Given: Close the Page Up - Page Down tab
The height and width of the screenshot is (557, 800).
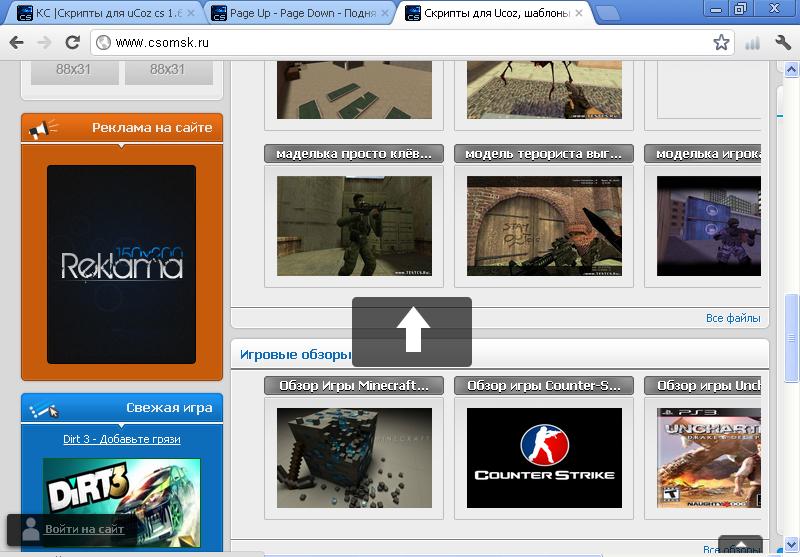Looking at the screenshot, I should tap(385, 13).
